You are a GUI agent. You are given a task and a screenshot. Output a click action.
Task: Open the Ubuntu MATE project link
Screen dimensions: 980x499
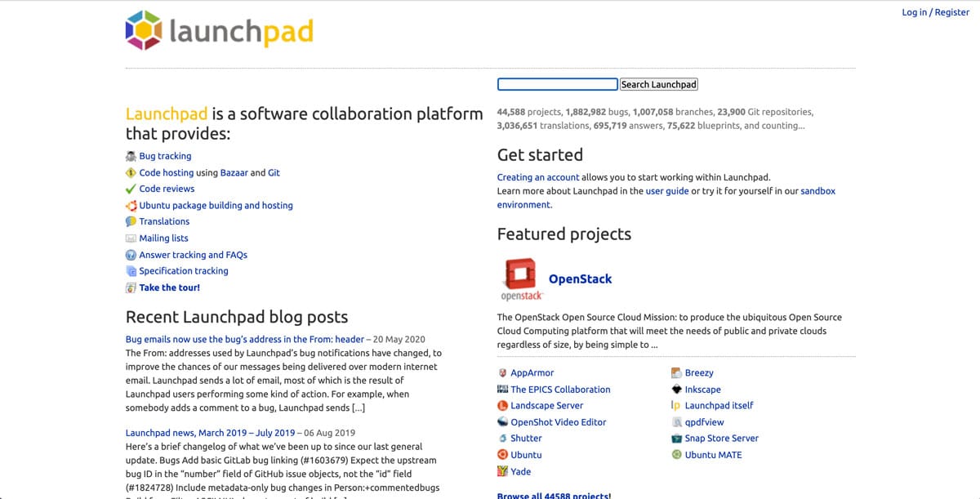click(714, 455)
